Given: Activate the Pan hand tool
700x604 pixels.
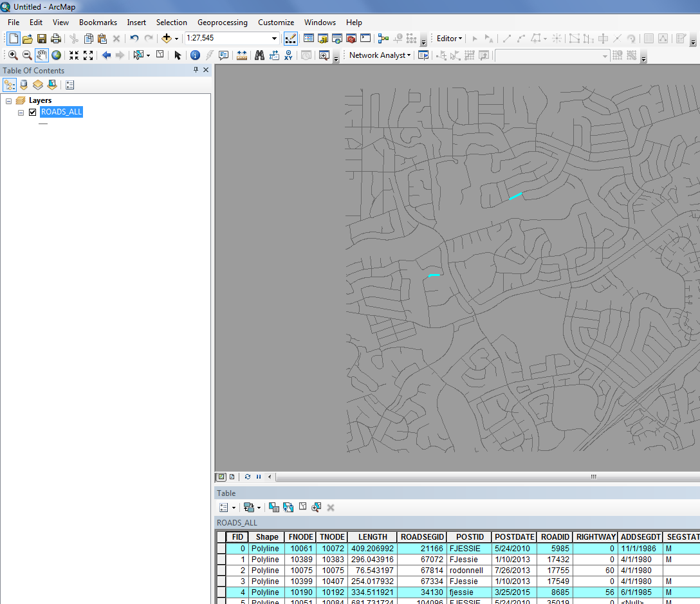Looking at the screenshot, I should (42, 55).
